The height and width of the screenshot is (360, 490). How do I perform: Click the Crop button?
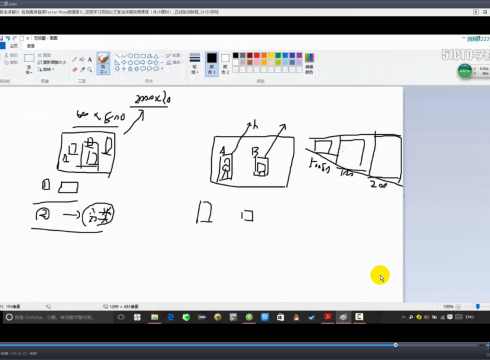[x=44, y=55]
